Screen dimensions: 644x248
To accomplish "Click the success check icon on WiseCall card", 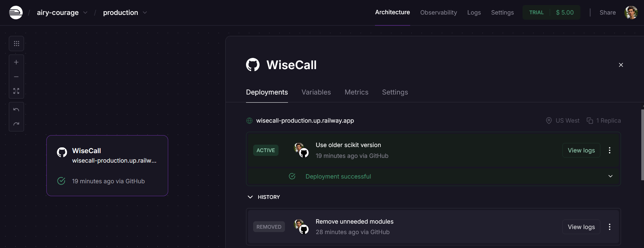I will 61,181.
